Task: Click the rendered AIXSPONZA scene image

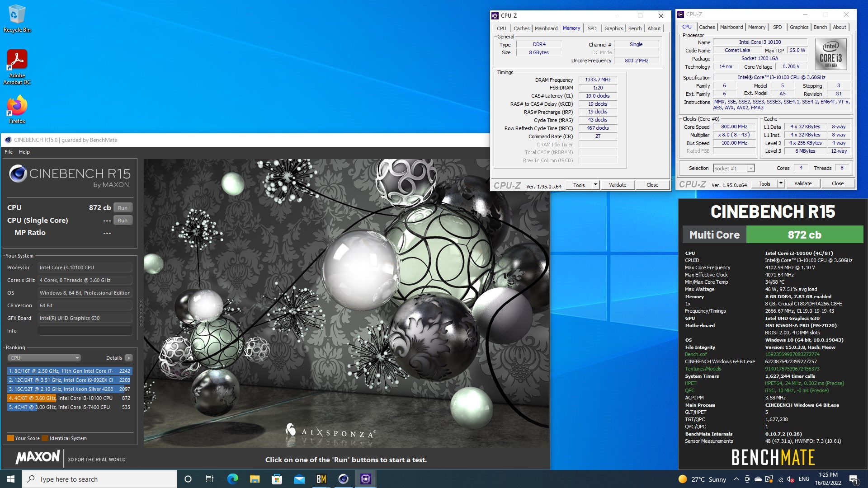Action: pos(347,303)
